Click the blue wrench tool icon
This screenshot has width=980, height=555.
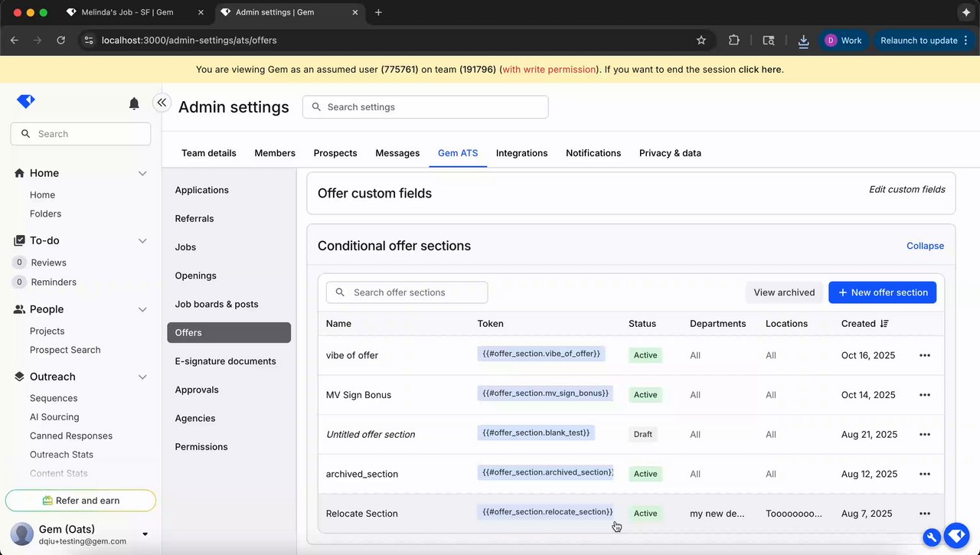coord(932,537)
